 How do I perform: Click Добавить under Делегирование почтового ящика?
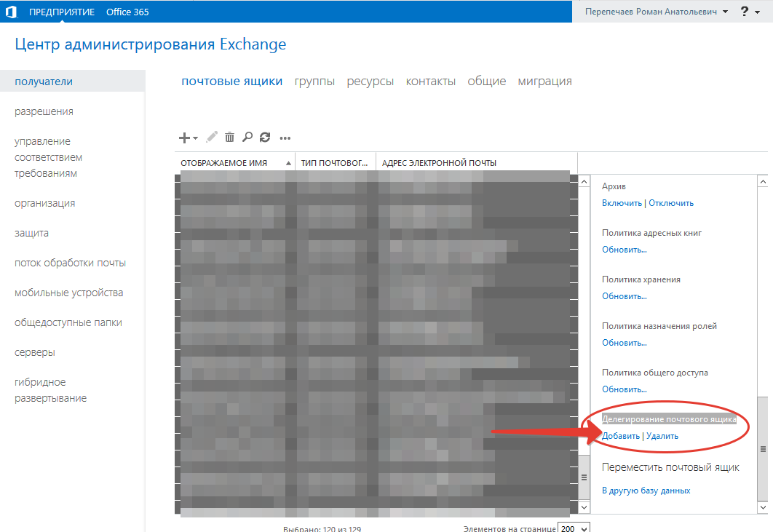(x=621, y=436)
